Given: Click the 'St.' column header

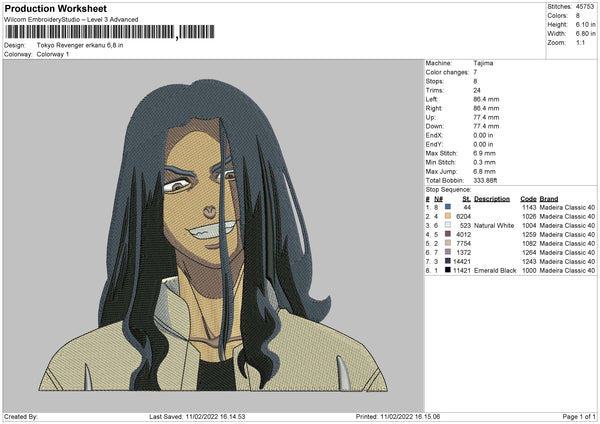Looking at the screenshot, I should 466,199.
